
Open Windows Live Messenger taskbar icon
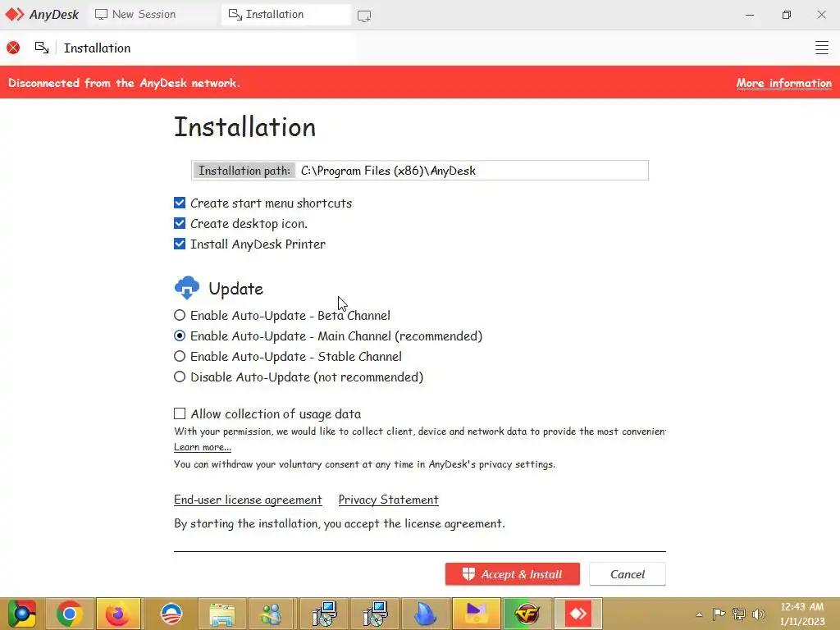coord(271,614)
